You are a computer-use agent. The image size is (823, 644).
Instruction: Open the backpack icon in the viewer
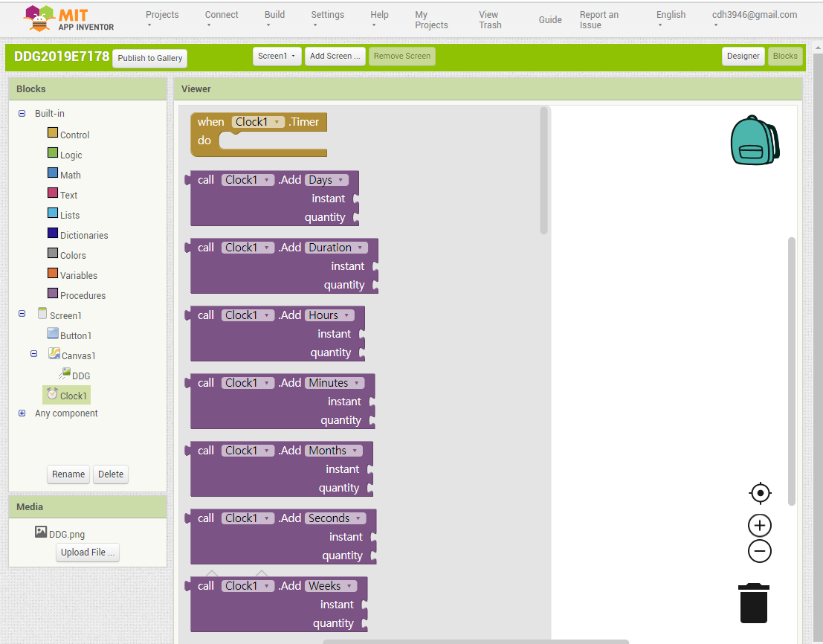tap(755, 140)
